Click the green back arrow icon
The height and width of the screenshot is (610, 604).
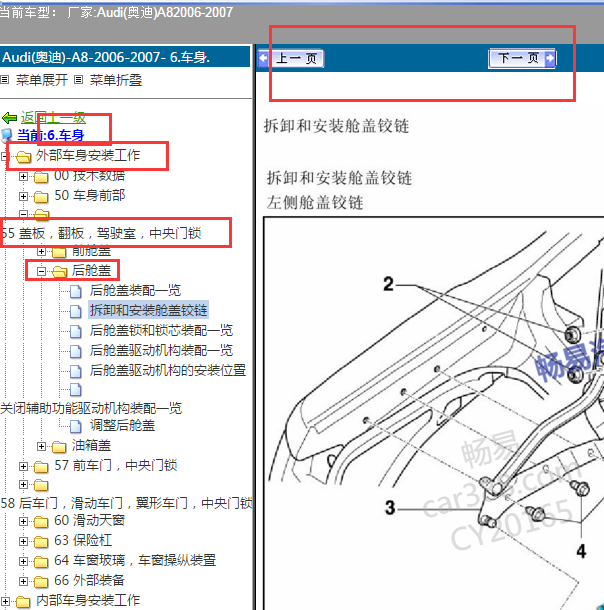[9, 117]
